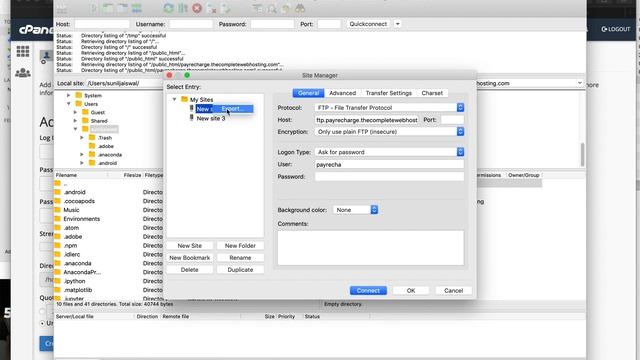Click the red Cancel operation icon
The height and width of the screenshot is (360, 640).
point(197,8)
